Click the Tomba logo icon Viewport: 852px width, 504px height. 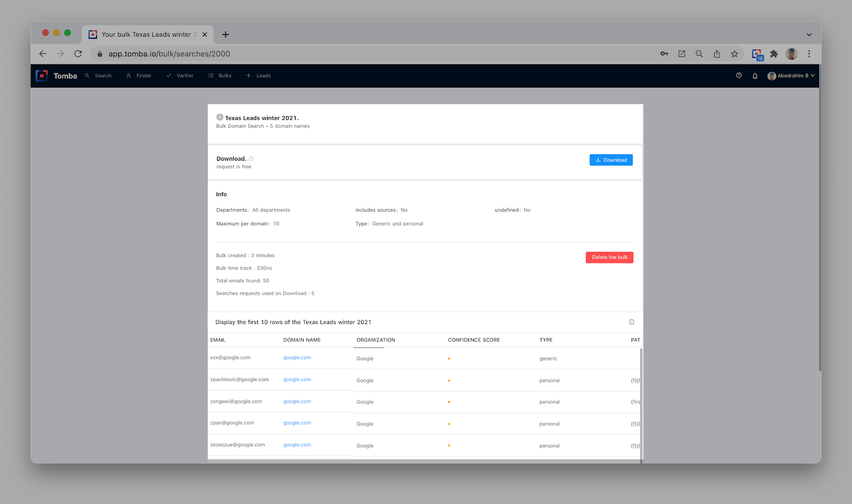(42, 76)
